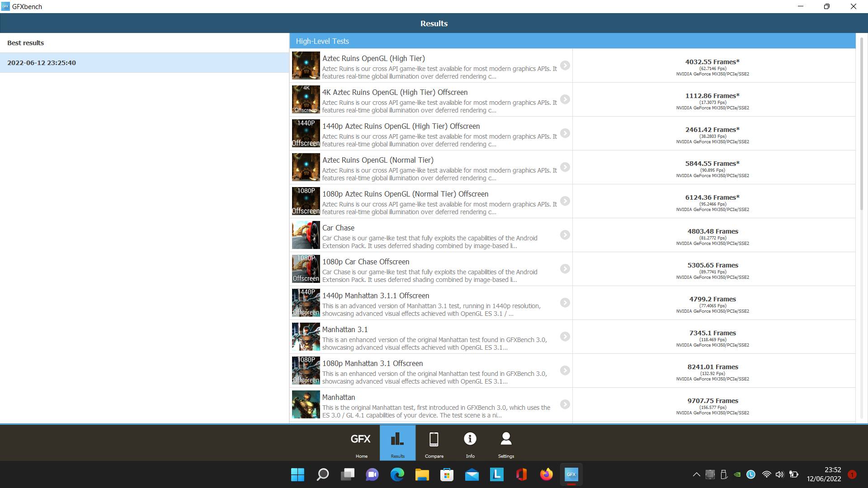Click the 5844.55 Frames result value
This screenshot has height=488, width=868.
pyautogui.click(x=712, y=164)
